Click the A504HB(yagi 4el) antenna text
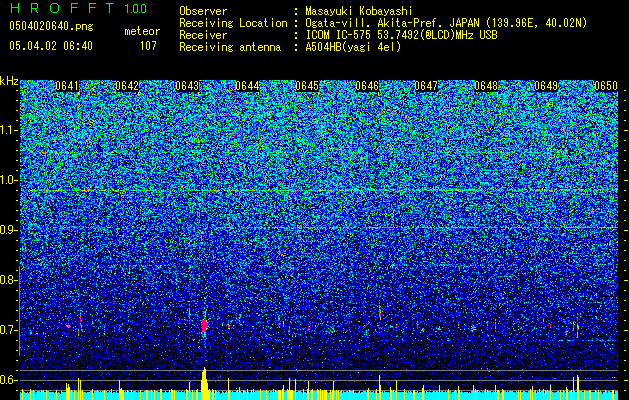The height and width of the screenshot is (400, 629). 353,47
